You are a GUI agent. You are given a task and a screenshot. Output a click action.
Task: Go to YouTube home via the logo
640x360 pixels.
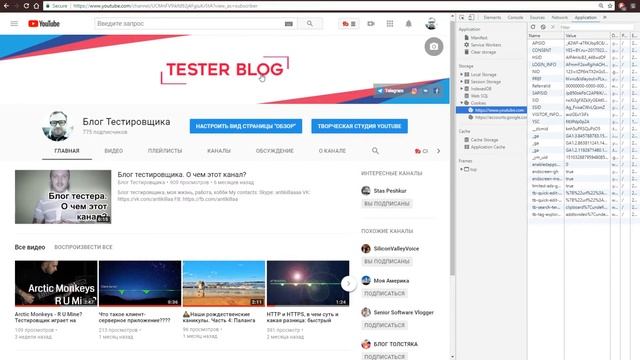coord(44,24)
